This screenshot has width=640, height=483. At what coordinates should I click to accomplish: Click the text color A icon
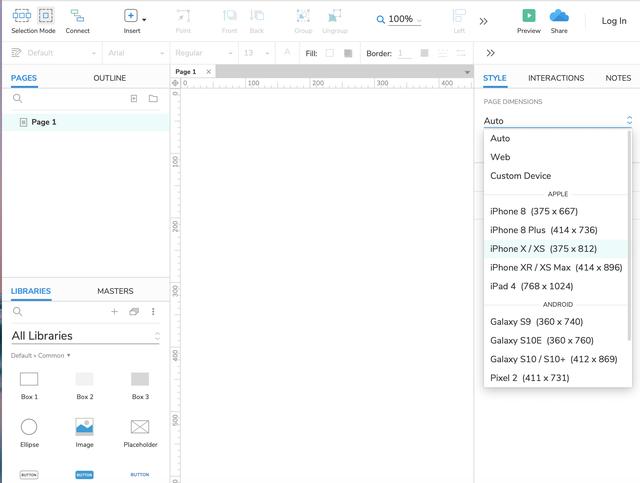click(x=287, y=52)
